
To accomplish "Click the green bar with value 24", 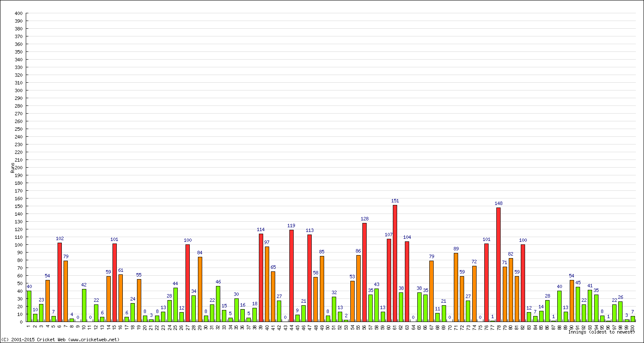I will 133,313.
